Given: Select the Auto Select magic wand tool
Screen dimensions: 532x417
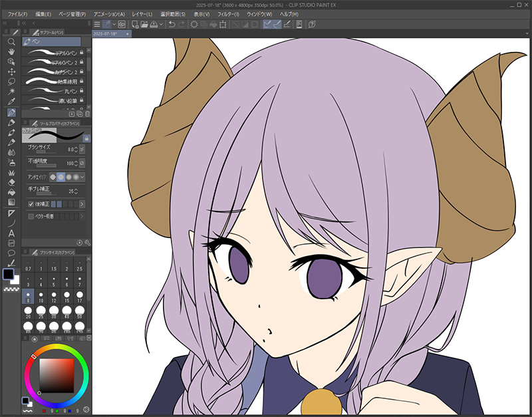Looking at the screenshot, I should click(11, 91).
